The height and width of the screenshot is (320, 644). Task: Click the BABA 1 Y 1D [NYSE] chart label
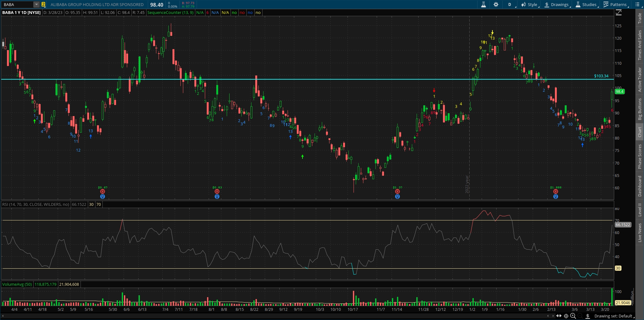[22, 13]
